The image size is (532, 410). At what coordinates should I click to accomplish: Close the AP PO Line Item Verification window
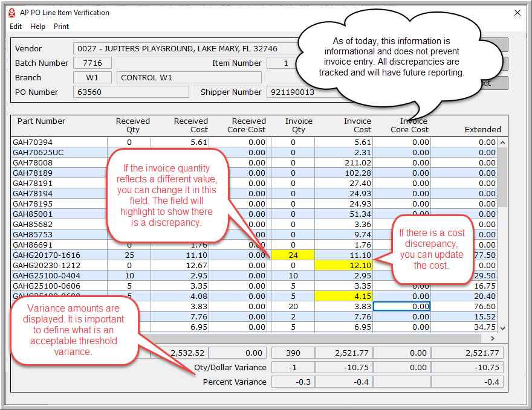517,13
